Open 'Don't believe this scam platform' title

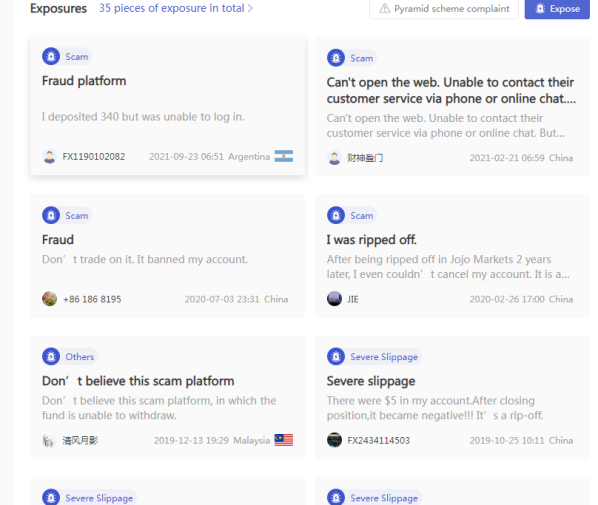coord(138,381)
